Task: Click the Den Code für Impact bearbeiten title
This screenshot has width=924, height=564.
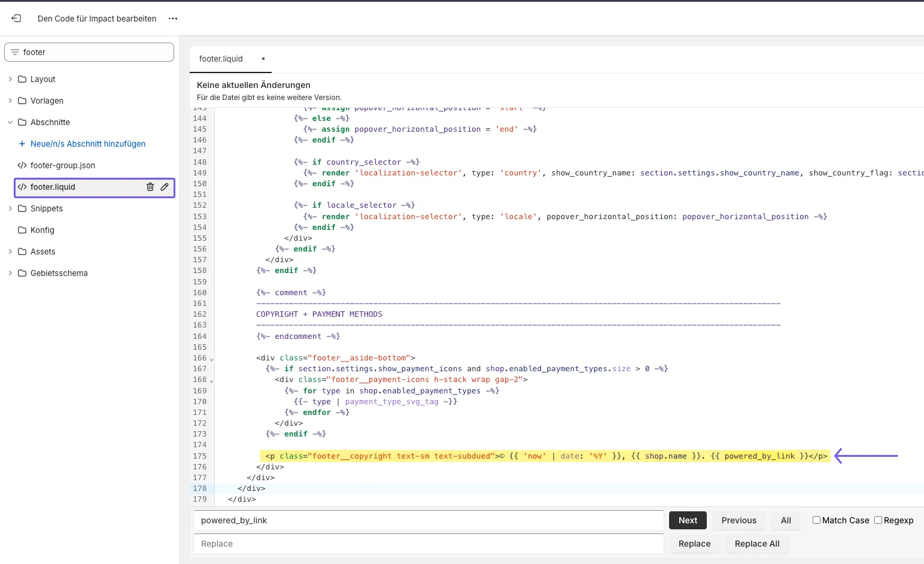Action: (x=97, y=19)
